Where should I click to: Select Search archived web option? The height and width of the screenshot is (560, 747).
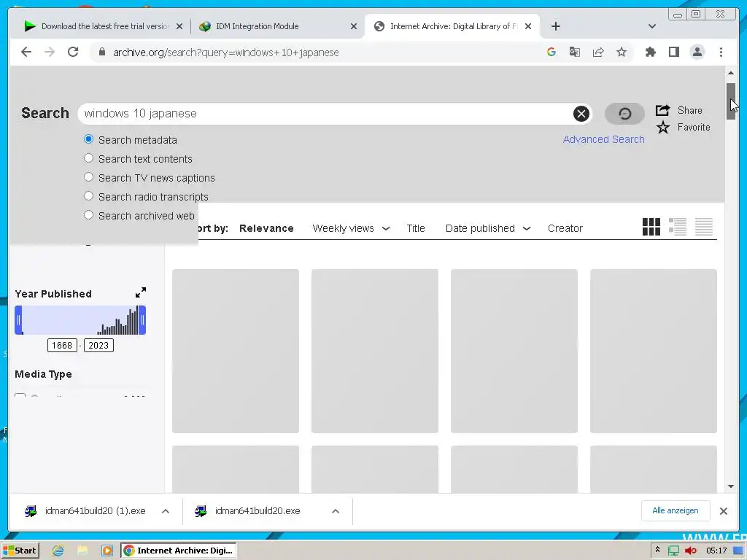pos(88,215)
